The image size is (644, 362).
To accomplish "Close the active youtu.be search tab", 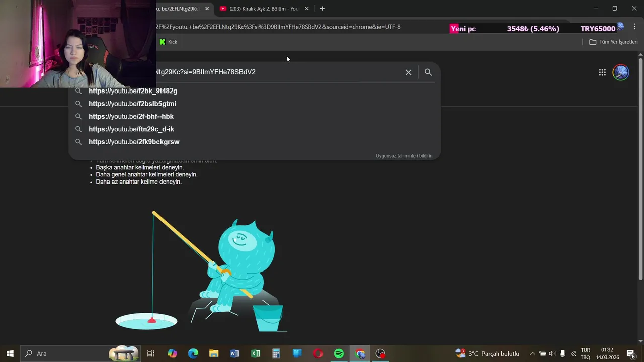I will coord(207,9).
